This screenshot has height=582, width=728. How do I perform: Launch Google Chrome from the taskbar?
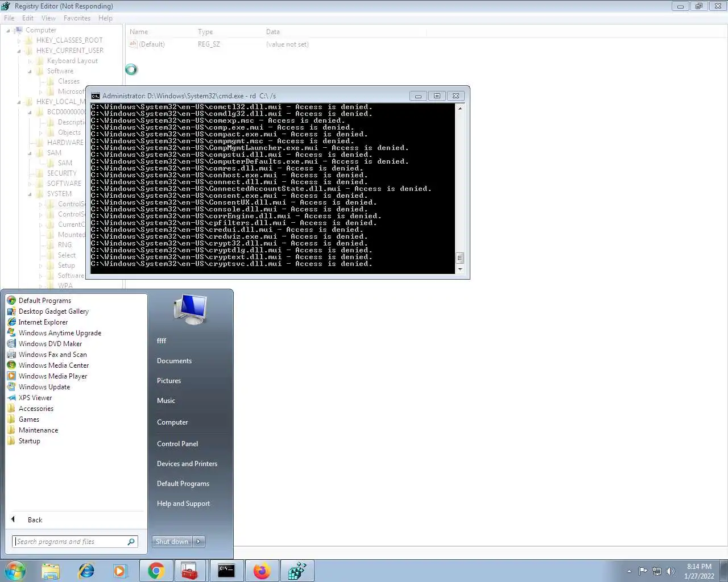point(156,571)
